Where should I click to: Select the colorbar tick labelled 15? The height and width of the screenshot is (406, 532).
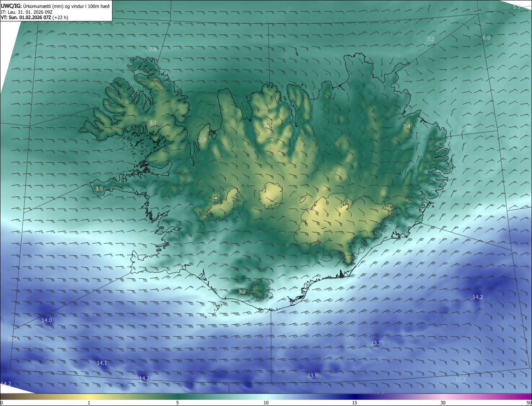[x=355, y=403]
